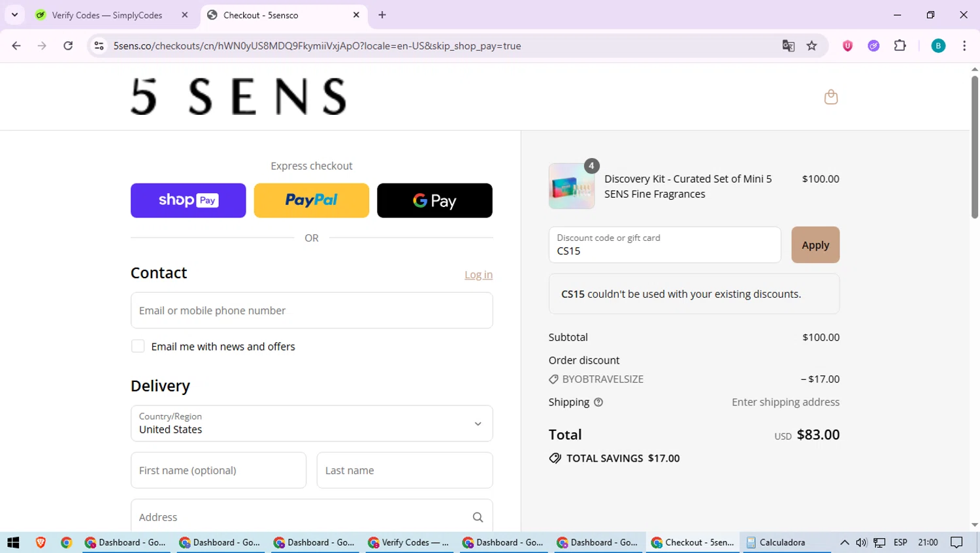Click the address search magnifier icon
Viewport: 980px width, 553px height.
478,517
